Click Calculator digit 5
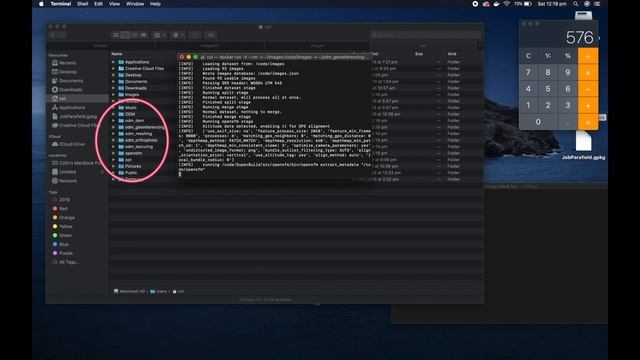Image resolution: width=640 pixels, height=360 pixels. [x=548, y=89]
